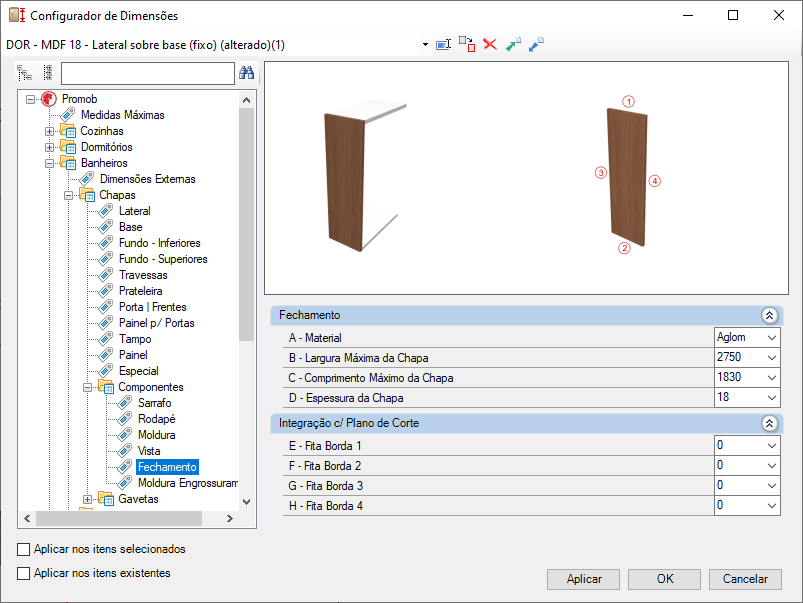Expand the Gavetas node
Image resolution: width=803 pixels, height=603 pixels.
(x=88, y=499)
